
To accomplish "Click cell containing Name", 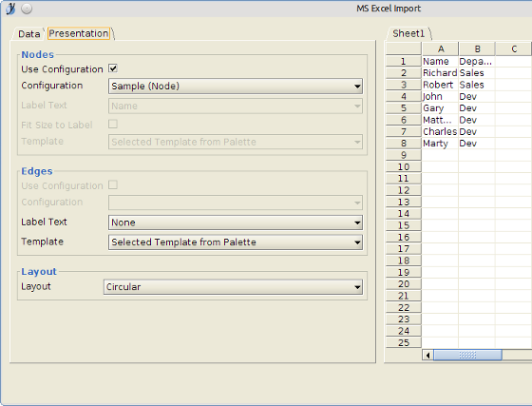I will point(440,62).
